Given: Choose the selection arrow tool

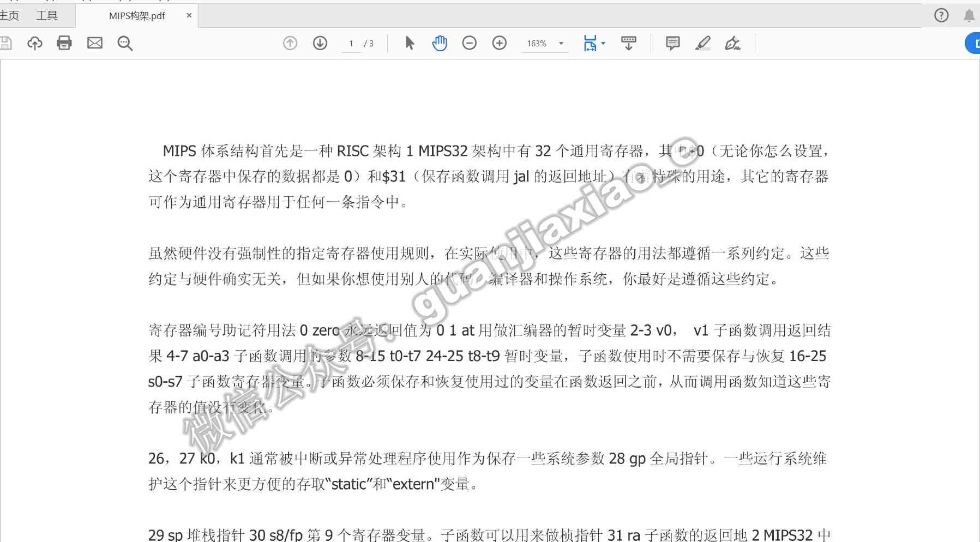Looking at the screenshot, I should click(410, 43).
